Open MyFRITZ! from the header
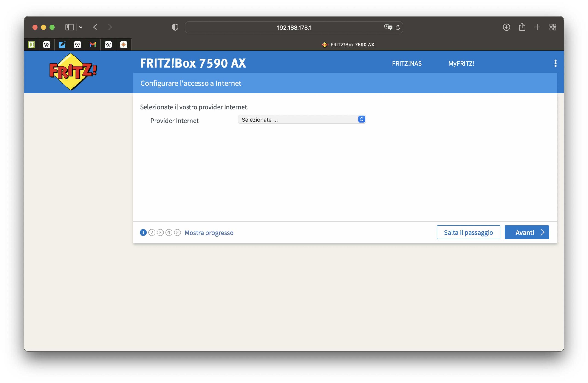This screenshot has width=588, height=383. tap(461, 63)
